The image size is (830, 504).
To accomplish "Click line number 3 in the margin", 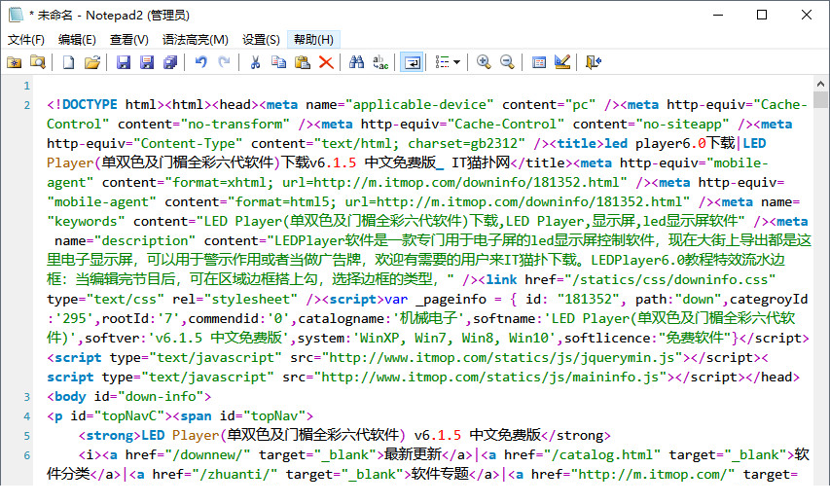I will click(27, 397).
